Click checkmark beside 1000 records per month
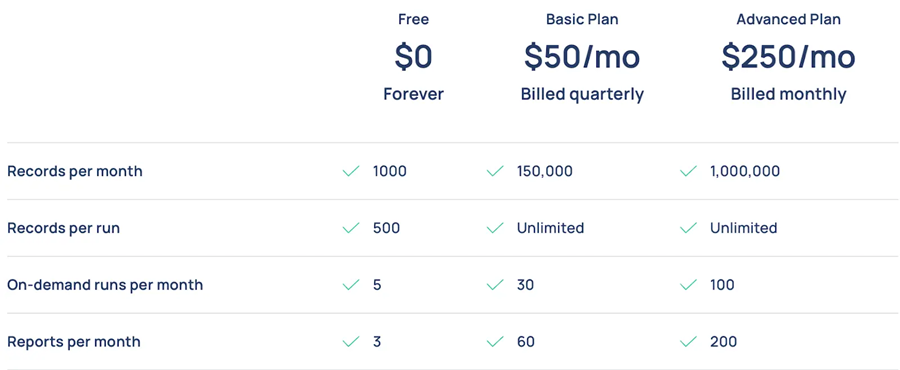900x370 pixels. 351,171
